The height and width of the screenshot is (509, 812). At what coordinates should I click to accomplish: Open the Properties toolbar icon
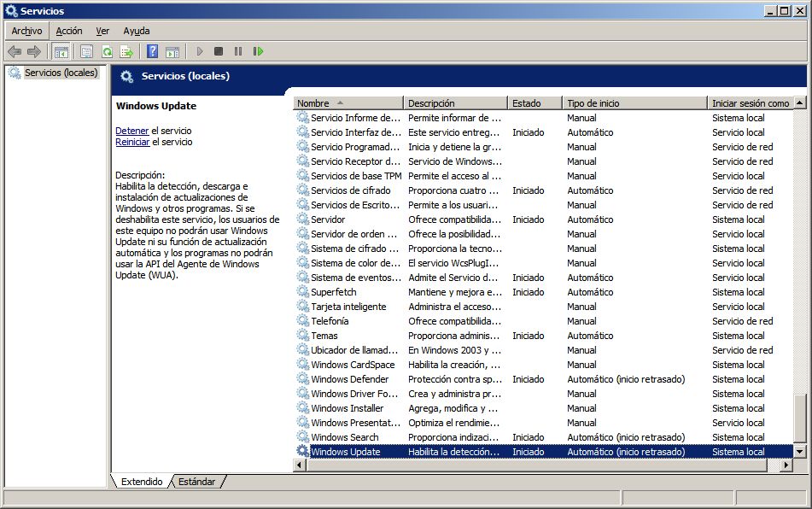point(86,51)
